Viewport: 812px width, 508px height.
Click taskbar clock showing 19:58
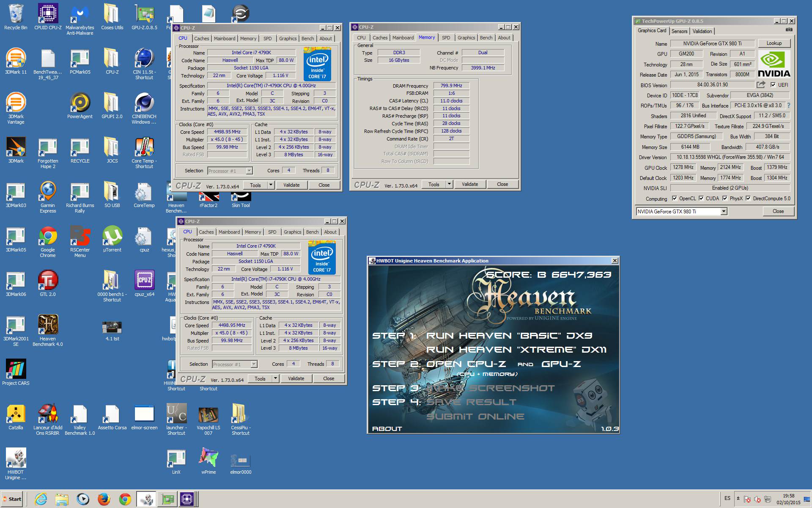tap(788, 499)
